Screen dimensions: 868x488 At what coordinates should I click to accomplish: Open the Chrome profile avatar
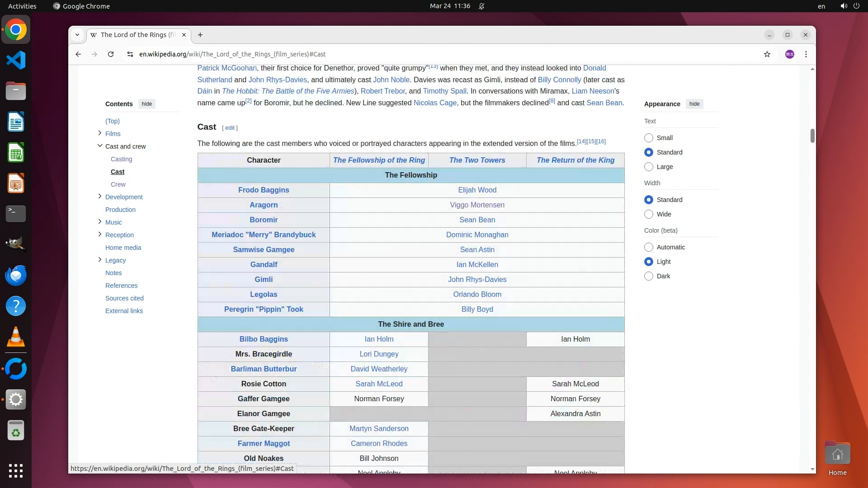coord(790,54)
